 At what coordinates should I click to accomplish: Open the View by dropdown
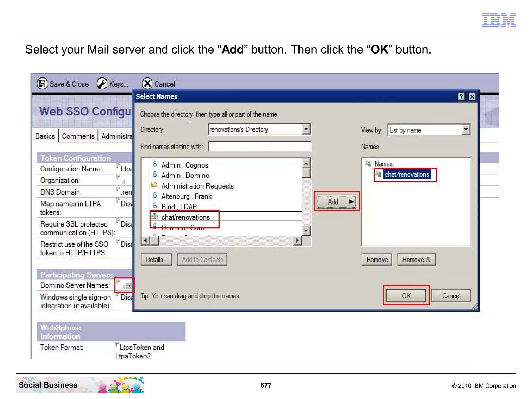[x=466, y=130]
